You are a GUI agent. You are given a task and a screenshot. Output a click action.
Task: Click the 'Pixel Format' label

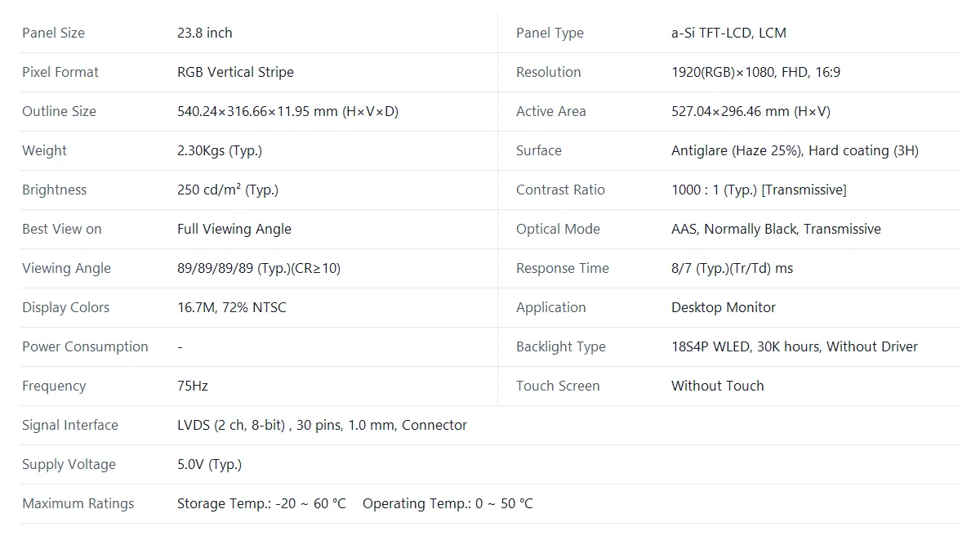[60, 72]
